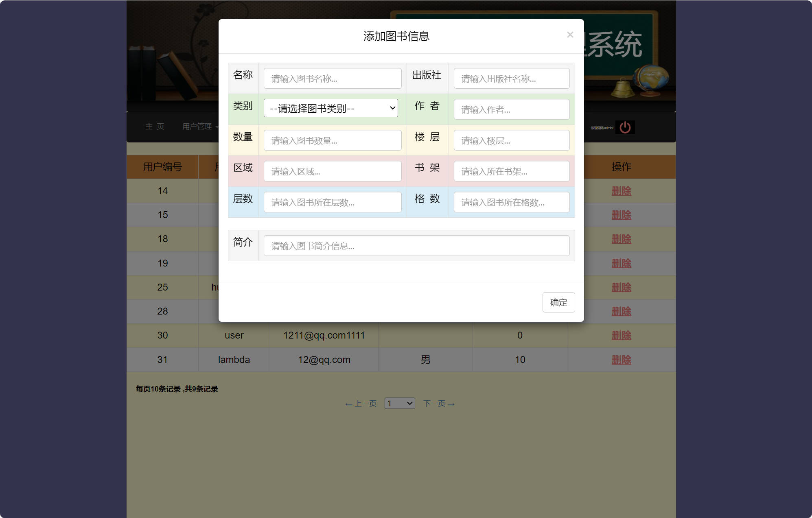This screenshot has width=812, height=518.
Task: Focus the publisher name input field
Action: coord(511,79)
